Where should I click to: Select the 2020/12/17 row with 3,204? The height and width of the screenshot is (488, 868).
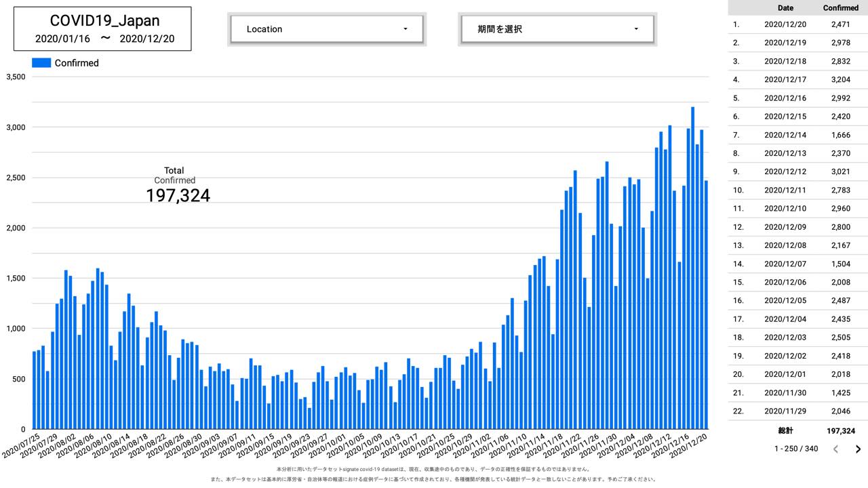pos(797,79)
